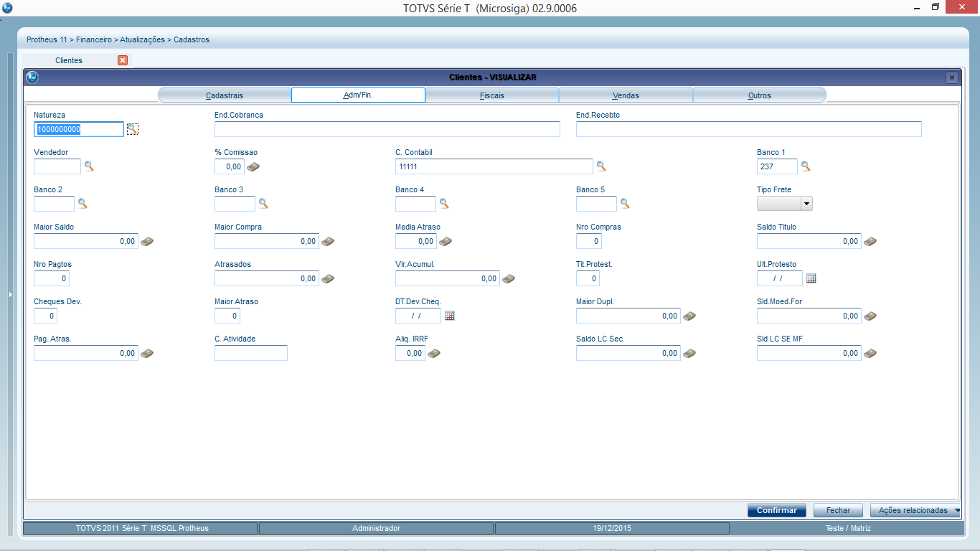Click the Natureza input field
The height and width of the screenshot is (551, 980).
[79, 129]
